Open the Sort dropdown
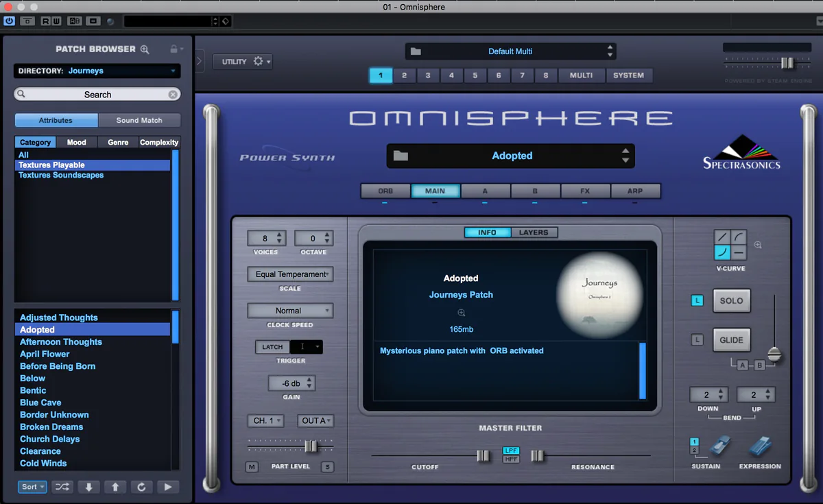The height and width of the screenshot is (504, 823). pos(32,487)
